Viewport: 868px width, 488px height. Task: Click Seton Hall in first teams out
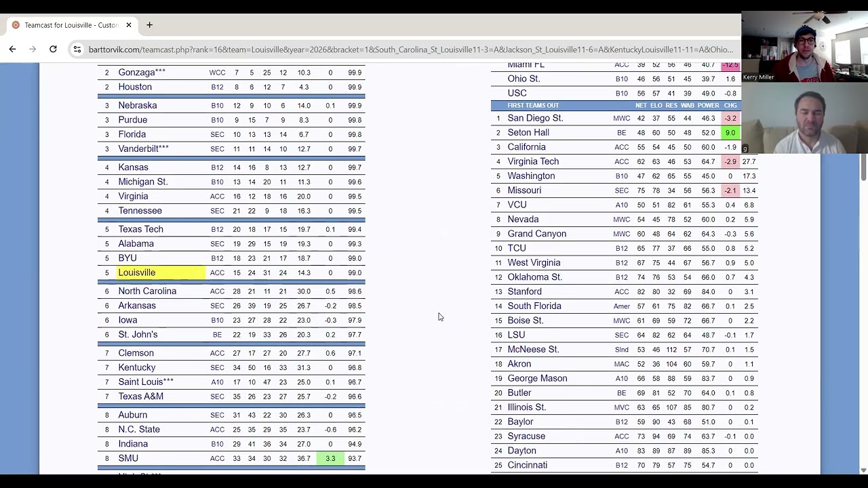[528, 133]
